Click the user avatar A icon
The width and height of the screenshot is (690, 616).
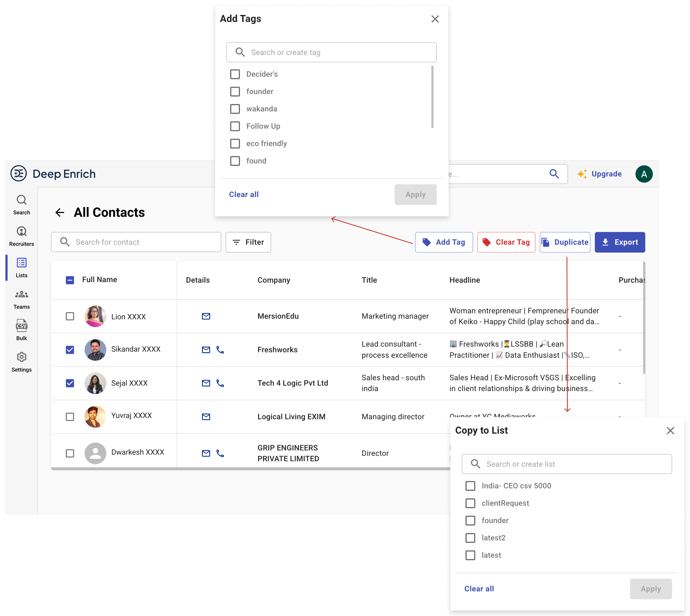click(644, 174)
